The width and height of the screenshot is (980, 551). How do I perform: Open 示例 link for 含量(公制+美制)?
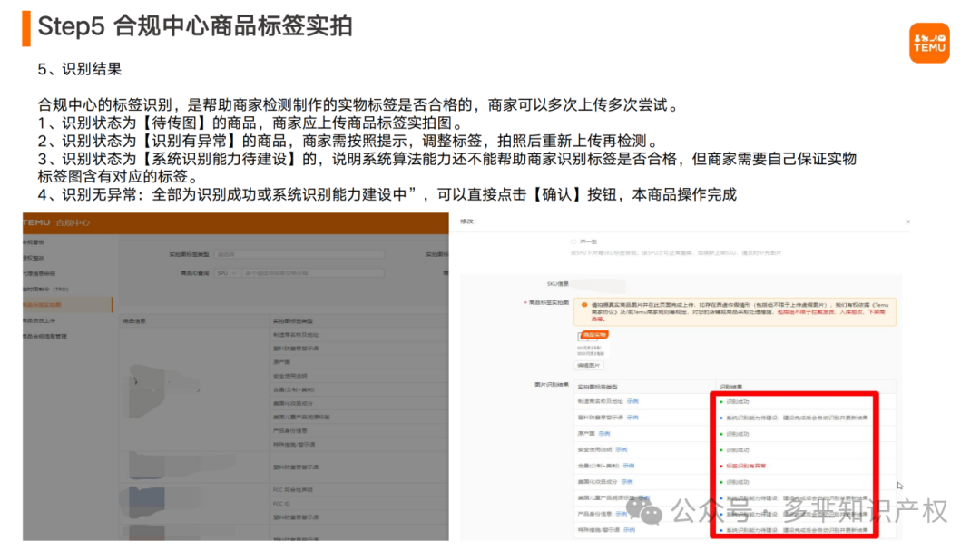pos(628,466)
